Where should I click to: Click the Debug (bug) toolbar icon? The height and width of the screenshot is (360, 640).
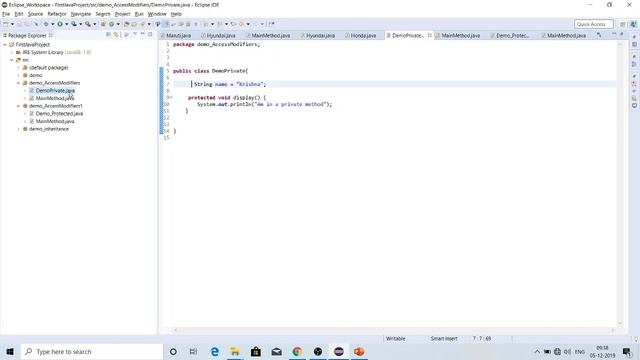click(x=46, y=24)
